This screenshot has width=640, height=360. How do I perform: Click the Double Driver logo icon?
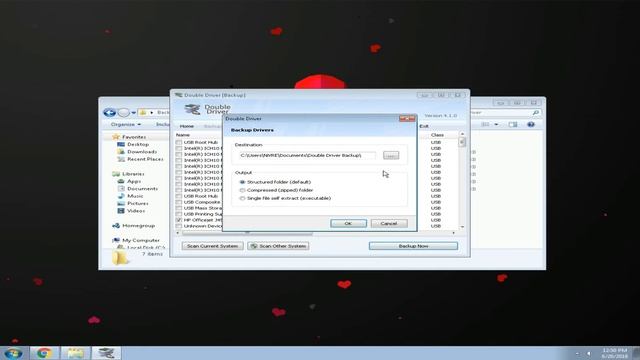[192, 109]
